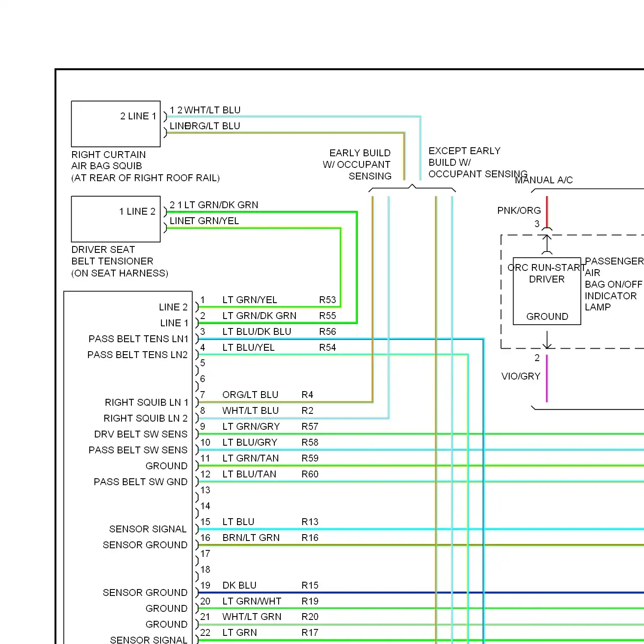Image resolution: width=644 pixels, height=644 pixels.
Task: Select 'RIGHT SQUIB LN 1' pin name
Action: coord(146,402)
